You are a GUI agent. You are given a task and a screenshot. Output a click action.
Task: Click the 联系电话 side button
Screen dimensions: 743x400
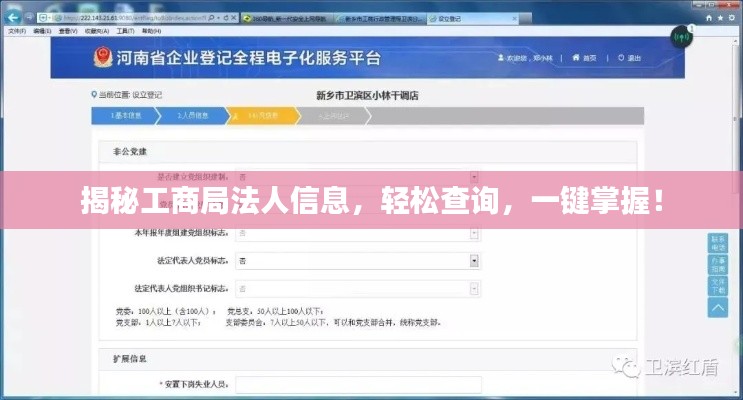[718, 243]
